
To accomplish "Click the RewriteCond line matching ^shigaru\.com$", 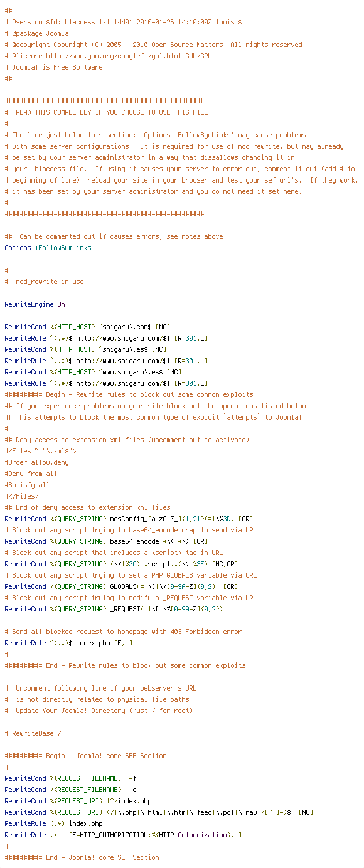I will click(87, 327).
